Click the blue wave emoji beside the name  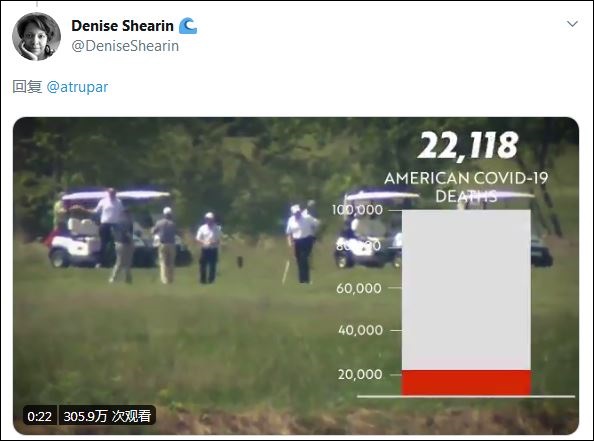pyautogui.click(x=188, y=26)
